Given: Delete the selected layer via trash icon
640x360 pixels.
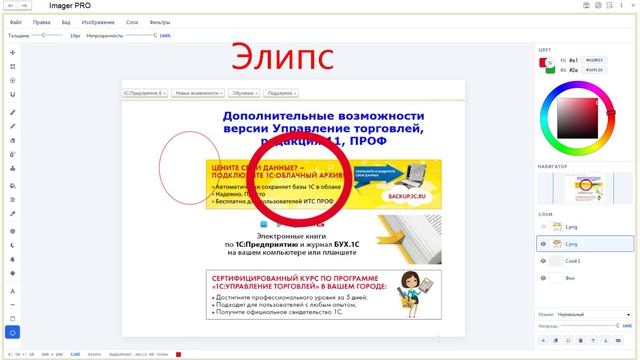Looking at the screenshot, I should pyautogui.click(x=581, y=340).
